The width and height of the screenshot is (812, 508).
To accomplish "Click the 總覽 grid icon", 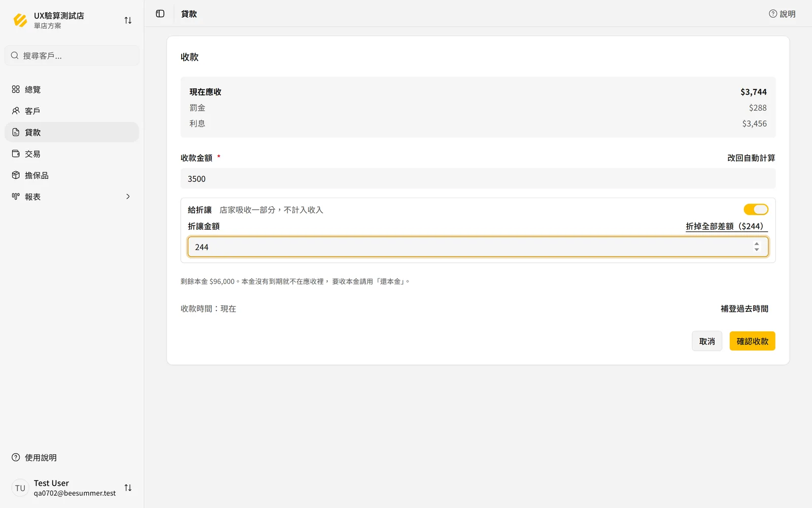I will 16,89.
